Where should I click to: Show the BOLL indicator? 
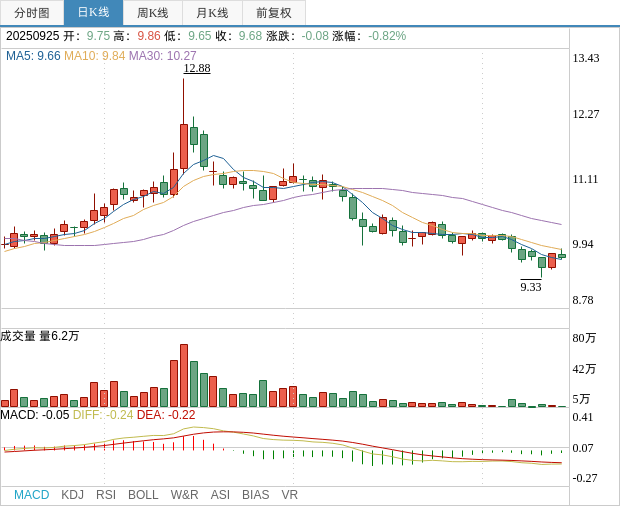click(143, 495)
